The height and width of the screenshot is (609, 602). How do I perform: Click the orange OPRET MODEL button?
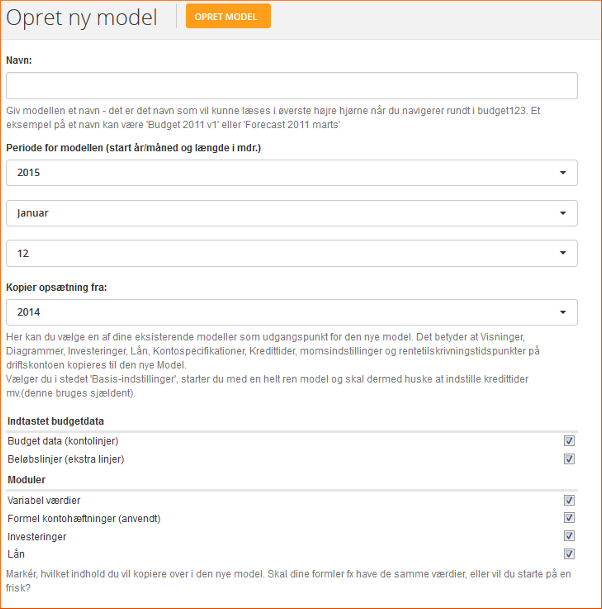228,17
